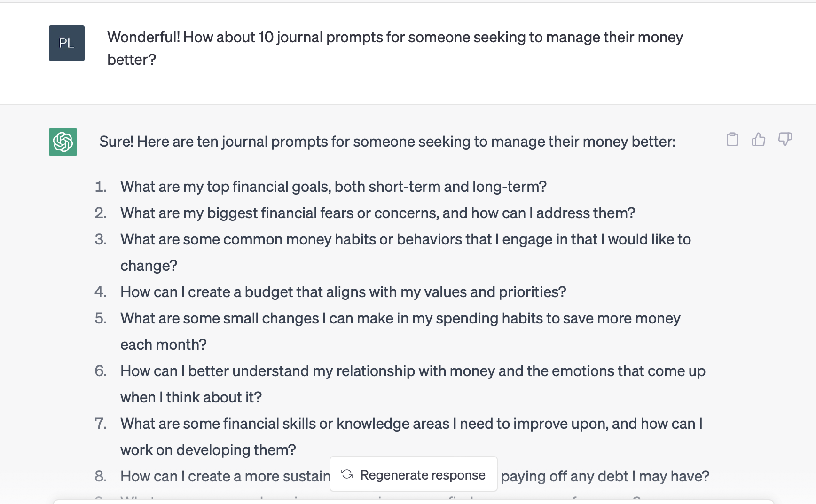Click the intro line 'Sure! Here are ten journal prompts'
The height and width of the screenshot is (504, 816).
coord(387,142)
